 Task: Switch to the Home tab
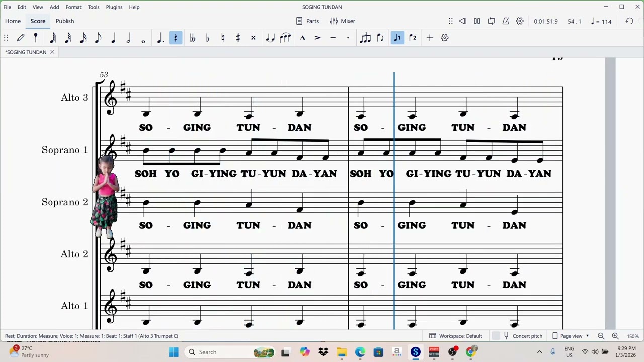13,21
